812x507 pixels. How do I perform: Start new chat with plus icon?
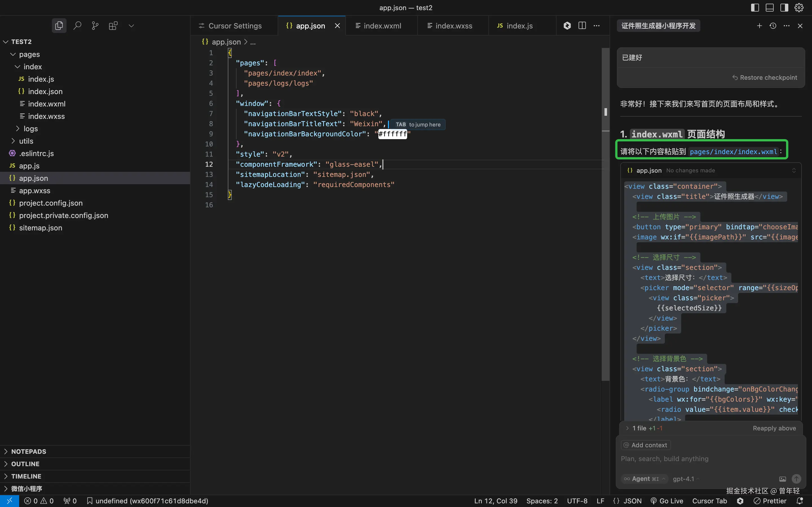pos(759,25)
